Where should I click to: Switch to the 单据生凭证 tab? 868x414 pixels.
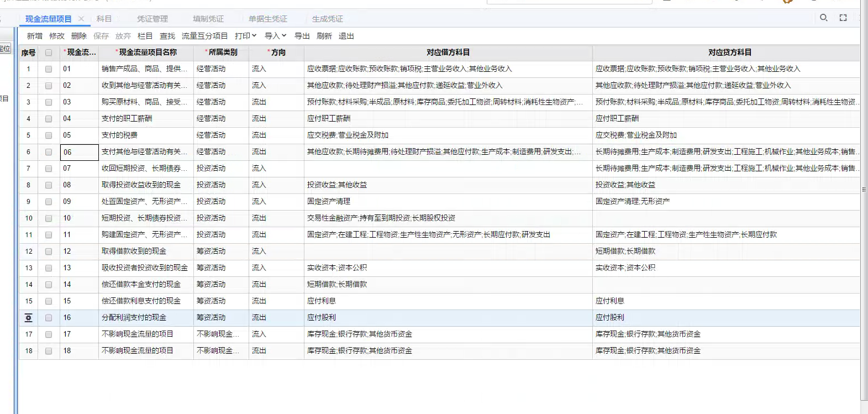tap(268, 19)
